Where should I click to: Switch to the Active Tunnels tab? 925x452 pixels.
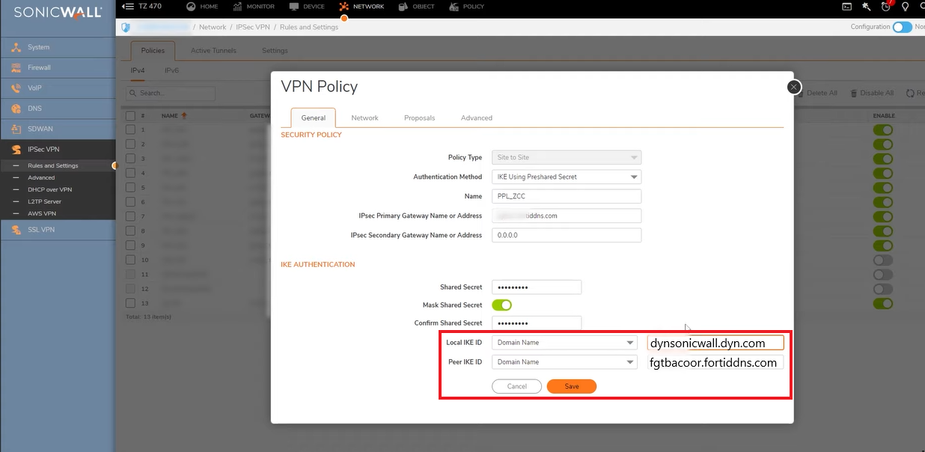pos(214,51)
